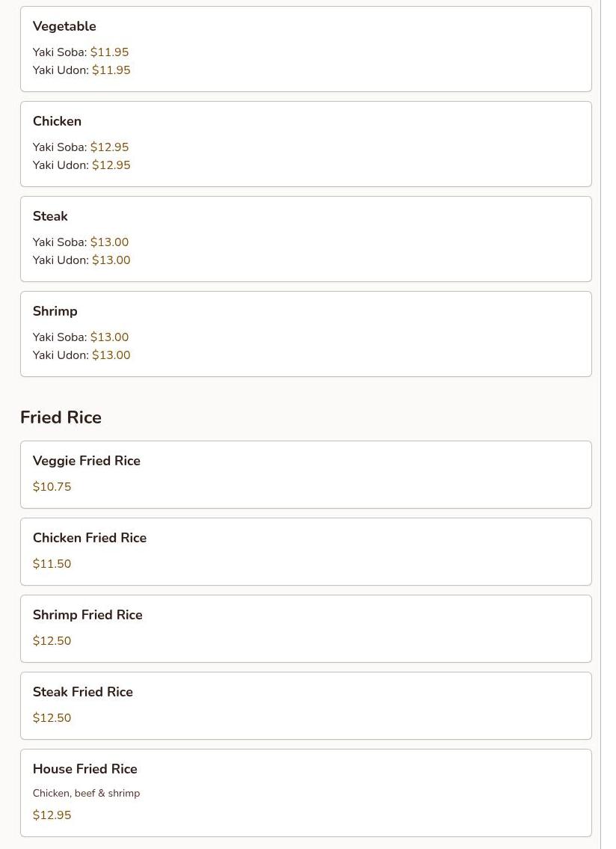
Task: Select the Shrimp noodle card heading
Action: 55,311
